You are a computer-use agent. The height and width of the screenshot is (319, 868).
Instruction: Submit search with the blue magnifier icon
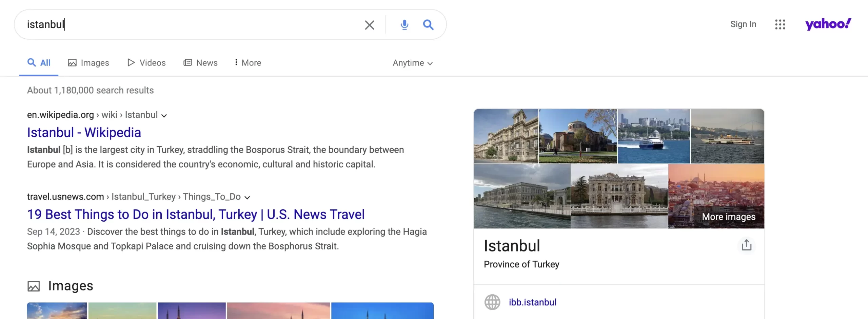click(428, 25)
